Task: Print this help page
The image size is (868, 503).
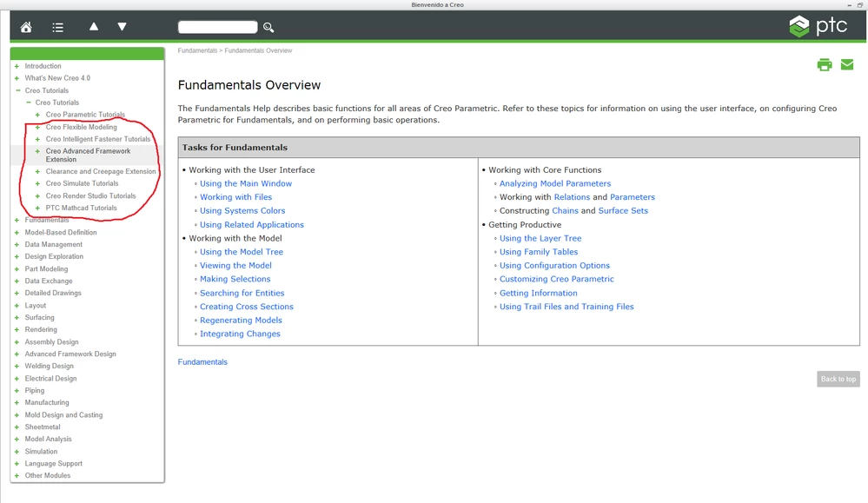Action: pos(825,65)
